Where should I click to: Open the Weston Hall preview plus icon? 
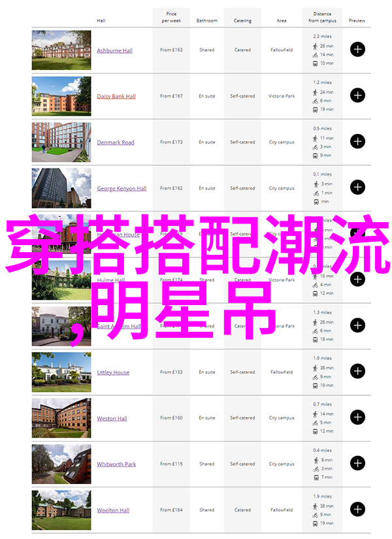click(357, 417)
